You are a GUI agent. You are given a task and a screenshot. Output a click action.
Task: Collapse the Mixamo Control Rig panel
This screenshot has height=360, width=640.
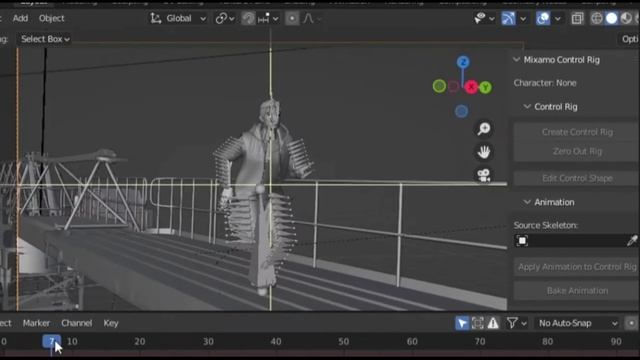517,60
